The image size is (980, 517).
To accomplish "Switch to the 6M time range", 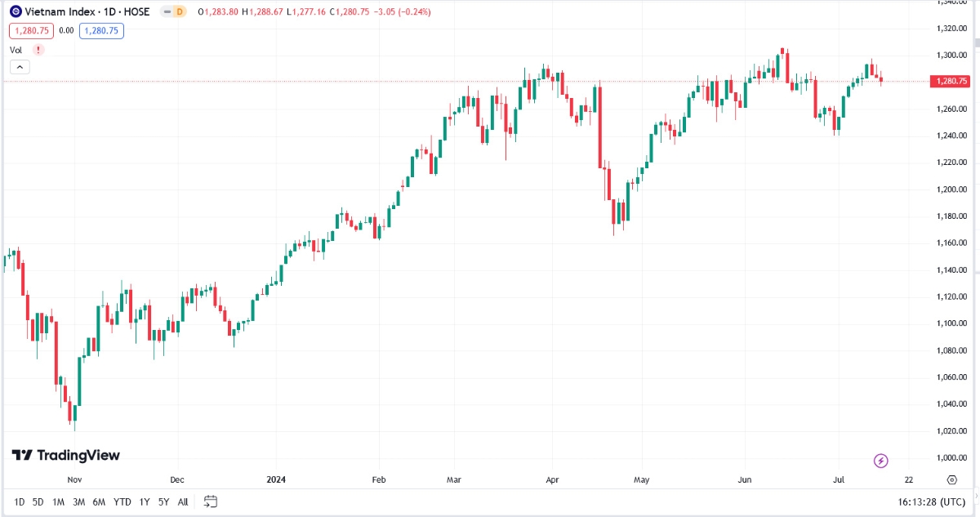I will tap(99, 501).
